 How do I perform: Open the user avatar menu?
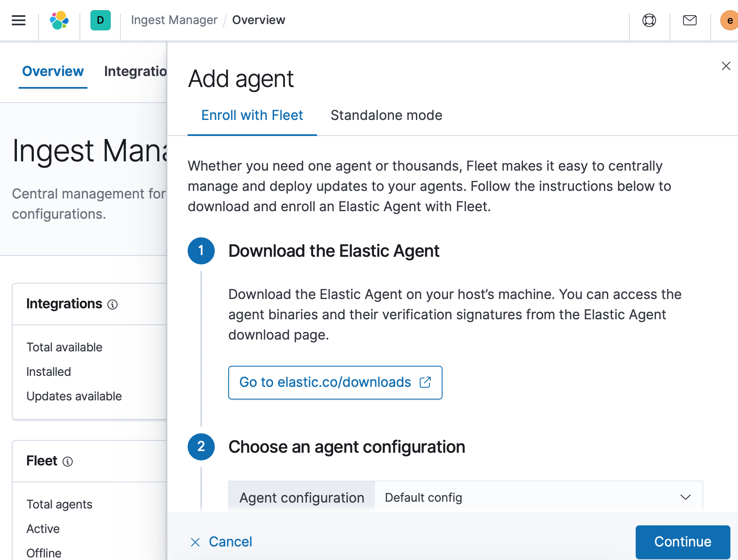[x=729, y=20]
